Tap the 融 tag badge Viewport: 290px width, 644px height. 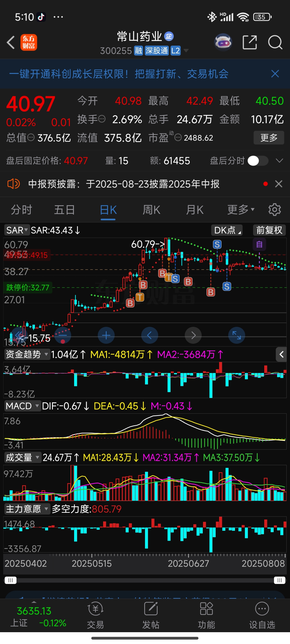coord(139,51)
